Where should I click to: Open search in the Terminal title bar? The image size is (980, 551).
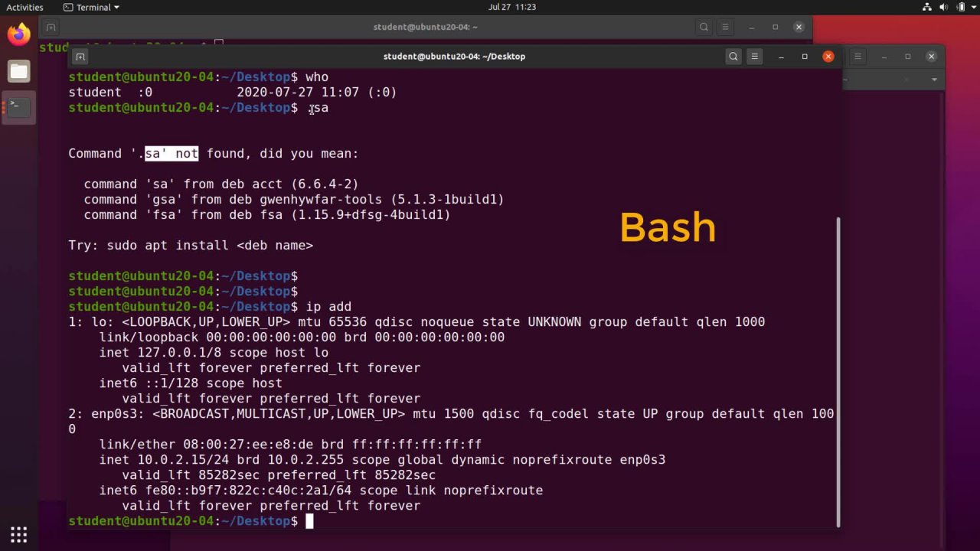[733, 56]
